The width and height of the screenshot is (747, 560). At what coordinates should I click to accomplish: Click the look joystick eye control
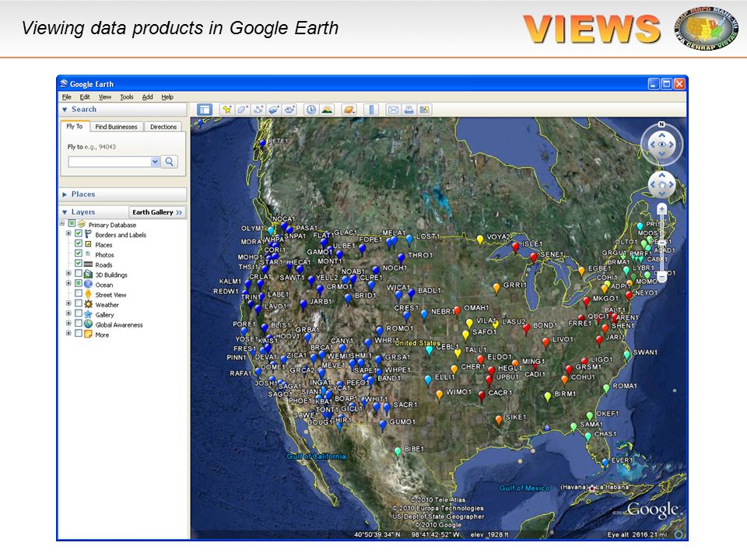point(661,145)
